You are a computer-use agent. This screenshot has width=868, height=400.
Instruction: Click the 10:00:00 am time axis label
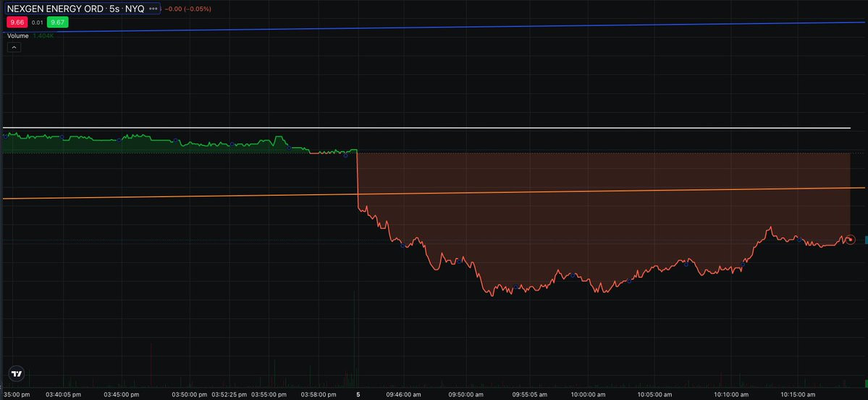point(587,394)
